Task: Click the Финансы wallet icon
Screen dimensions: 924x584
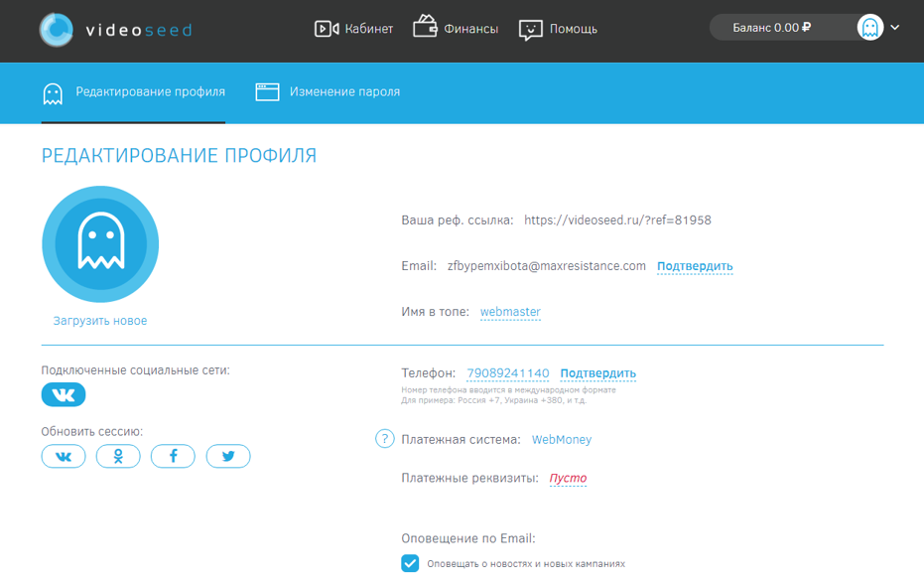Action: [425, 27]
